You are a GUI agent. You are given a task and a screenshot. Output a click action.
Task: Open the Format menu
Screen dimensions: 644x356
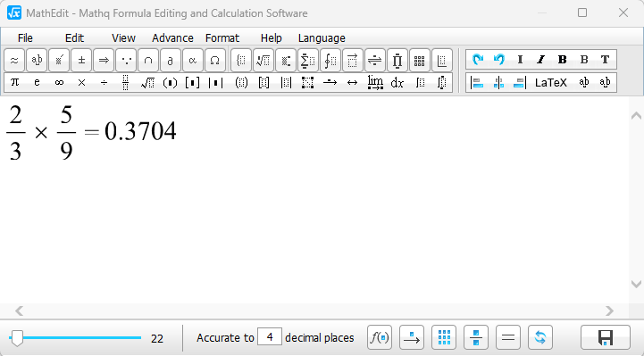pyautogui.click(x=222, y=38)
